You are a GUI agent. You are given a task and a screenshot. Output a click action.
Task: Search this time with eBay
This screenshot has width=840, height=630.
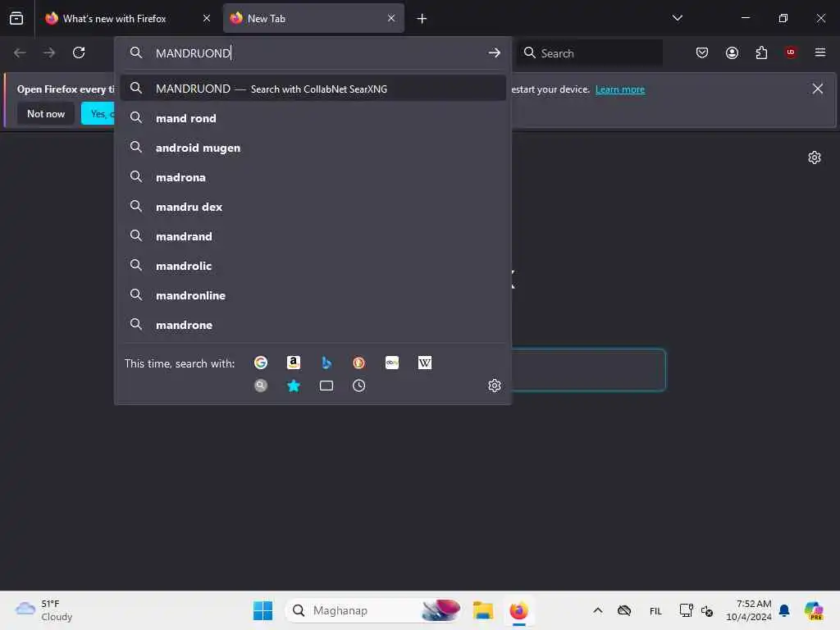[x=392, y=363]
